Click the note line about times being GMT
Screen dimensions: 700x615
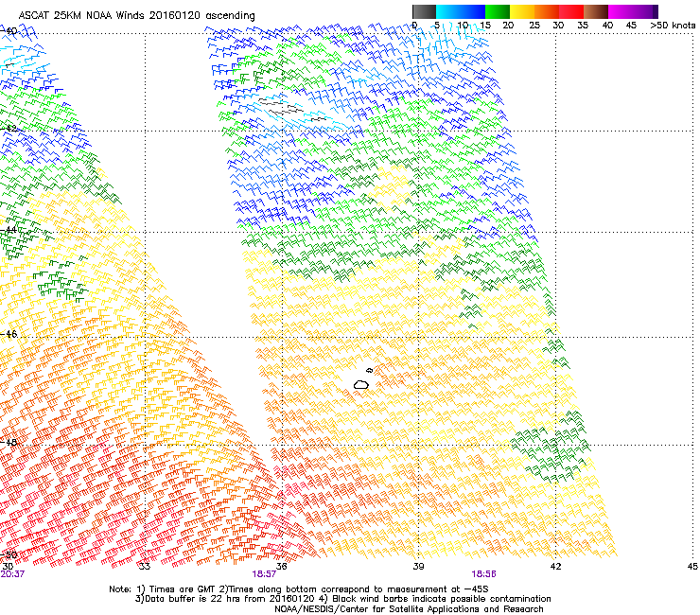pyautogui.click(x=299, y=589)
